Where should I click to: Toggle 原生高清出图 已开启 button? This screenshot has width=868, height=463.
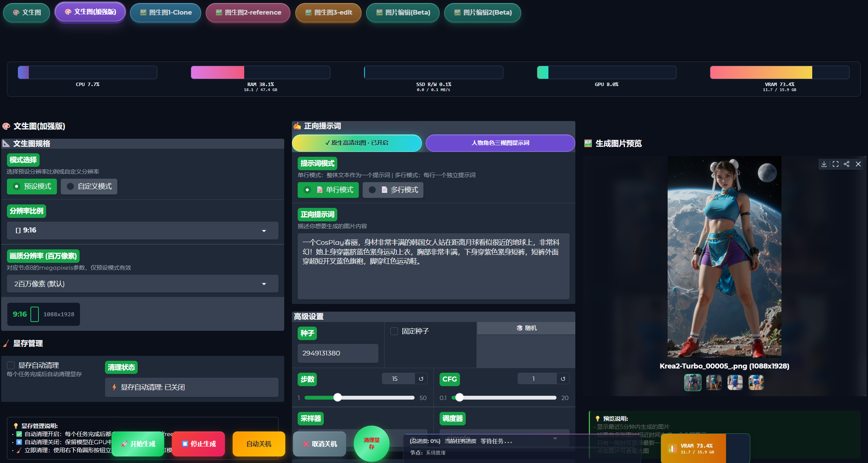click(x=357, y=143)
